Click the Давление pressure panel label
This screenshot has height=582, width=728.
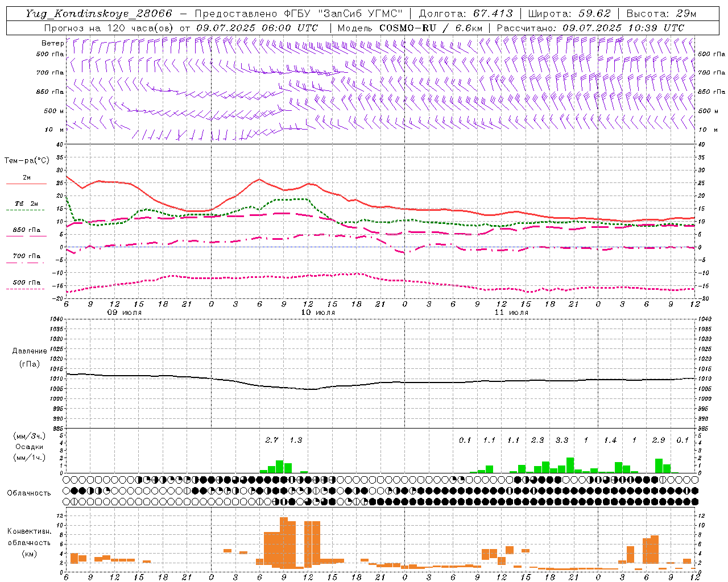coord(29,351)
